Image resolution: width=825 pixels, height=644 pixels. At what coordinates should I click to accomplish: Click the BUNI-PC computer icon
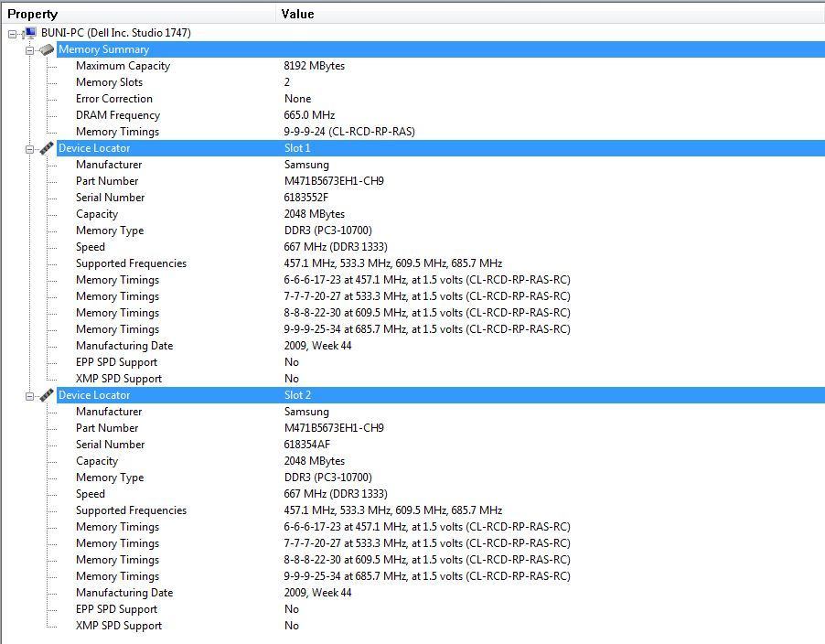[29, 33]
